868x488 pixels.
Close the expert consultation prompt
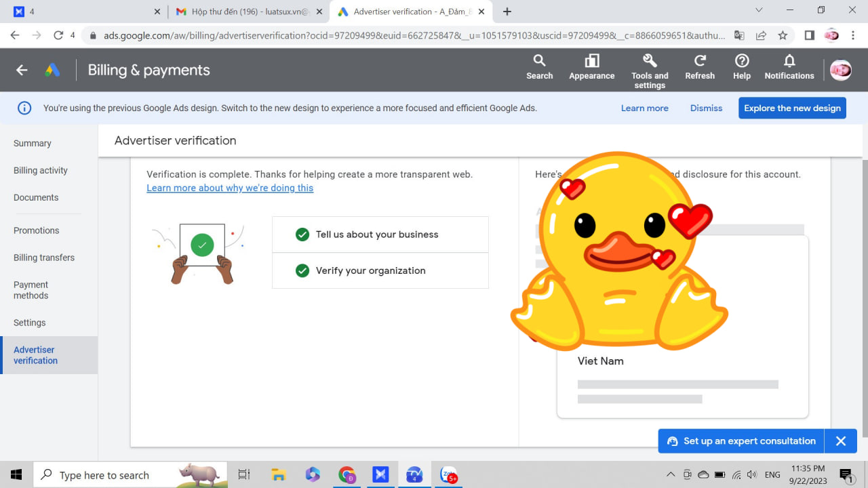[841, 441]
